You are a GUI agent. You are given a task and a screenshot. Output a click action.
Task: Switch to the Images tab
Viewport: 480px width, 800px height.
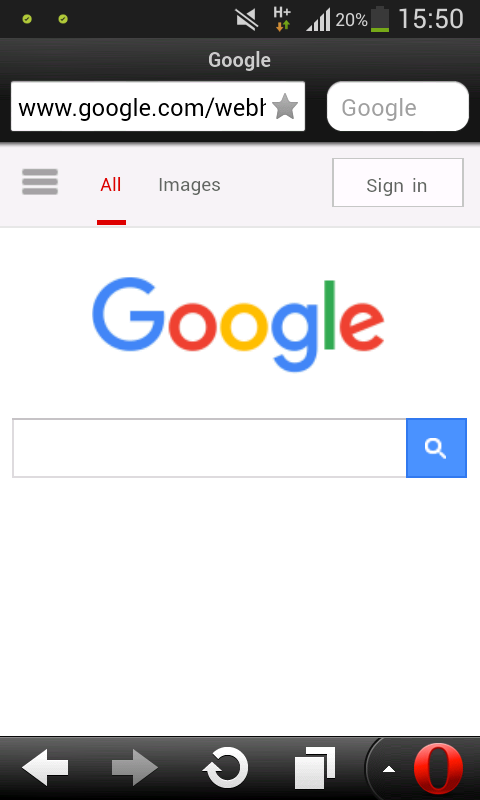(189, 185)
